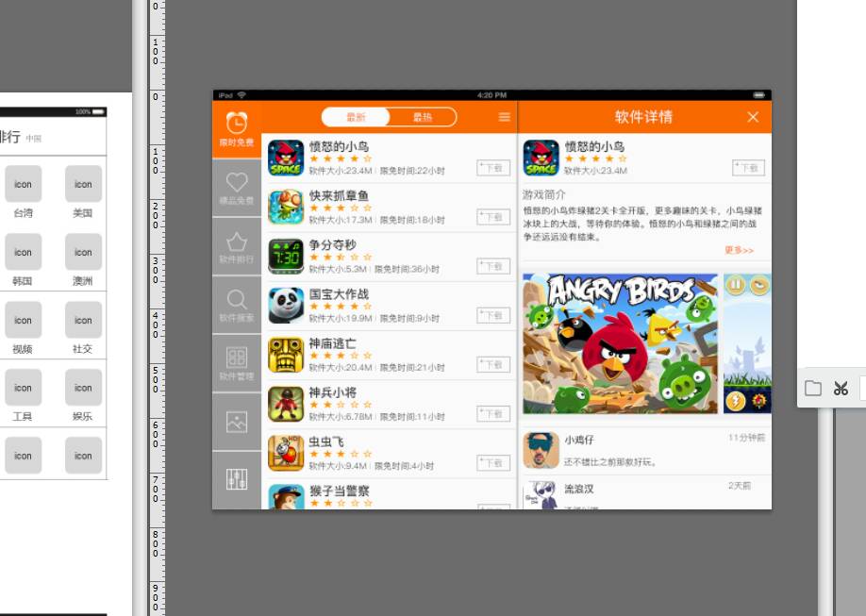This screenshot has width=866, height=616.
Task: Open the 软件管理 grid sidebar item
Action: click(237, 364)
